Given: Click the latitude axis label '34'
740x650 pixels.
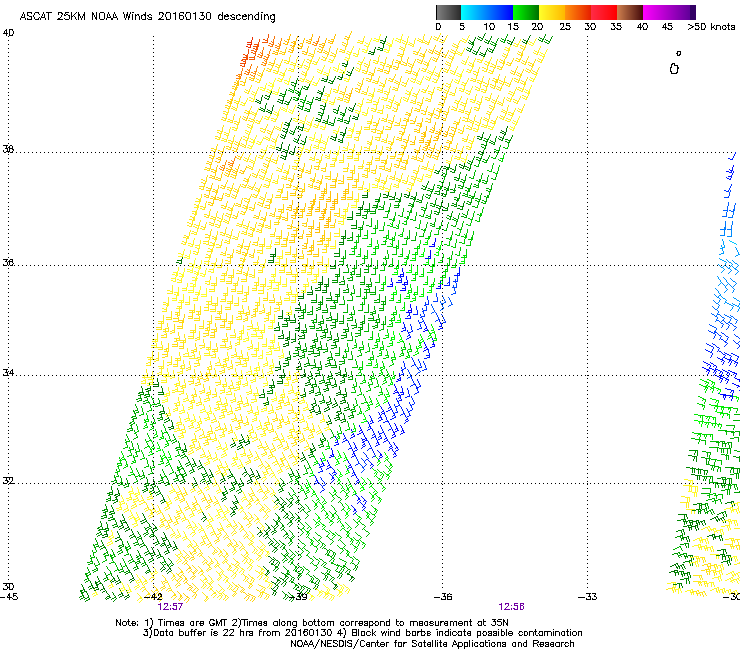Looking at the screenshot, I should [8, 373].
